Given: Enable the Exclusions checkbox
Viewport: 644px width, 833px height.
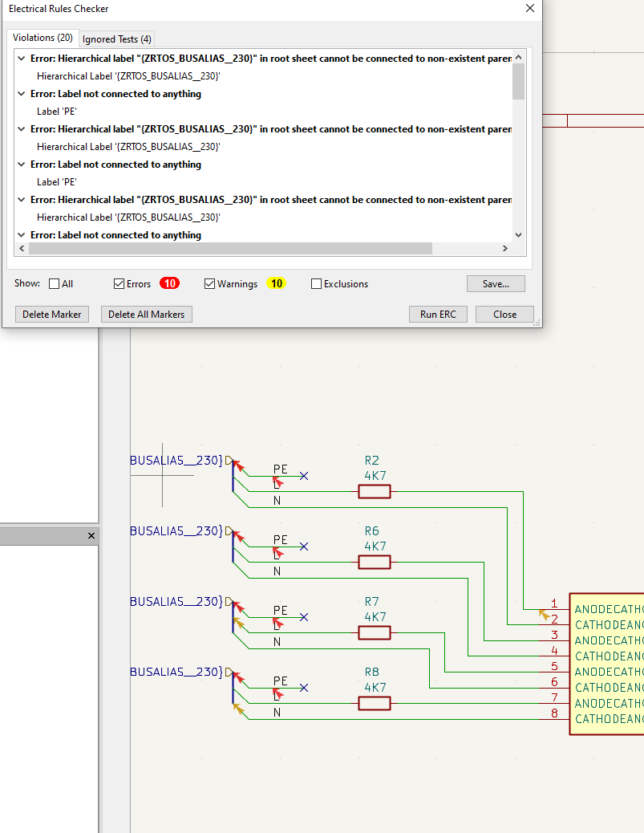Looking at the screenshot, I should [316, 284].
